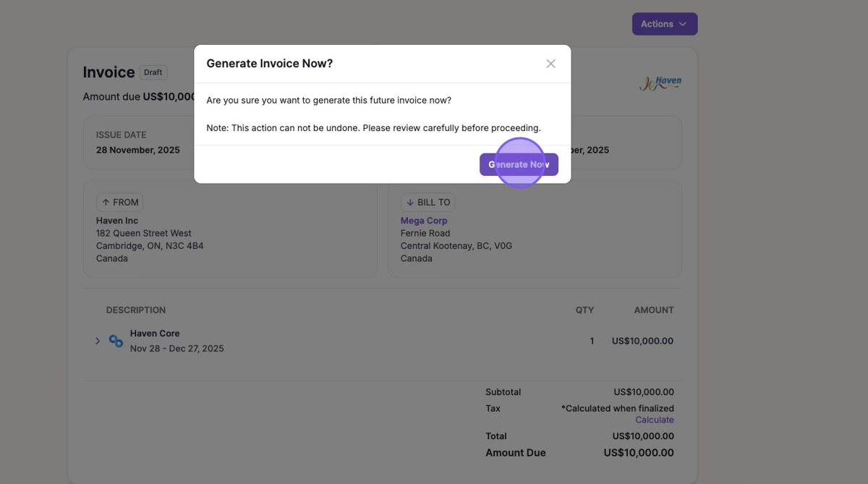This screenshot has width=868, height=484.
Task: Click the AMOUNT column header
Action: click(x=653, y=310)
